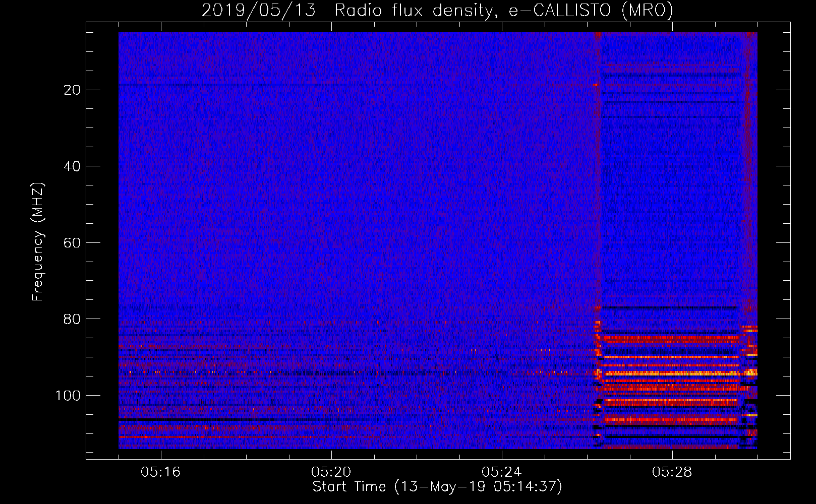Click the 'Frequency (MHZ)' axis label
816x504 pixels.
click(38, 242)
